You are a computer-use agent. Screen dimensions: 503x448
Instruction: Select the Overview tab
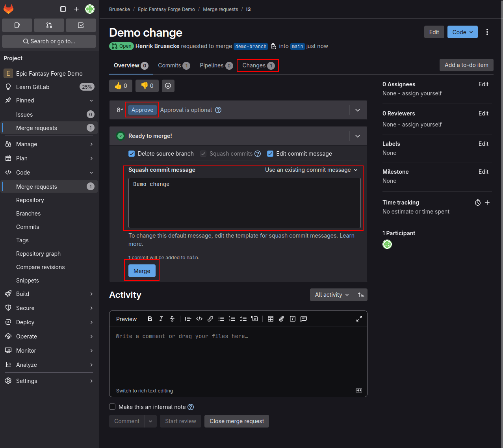(131, 65)
